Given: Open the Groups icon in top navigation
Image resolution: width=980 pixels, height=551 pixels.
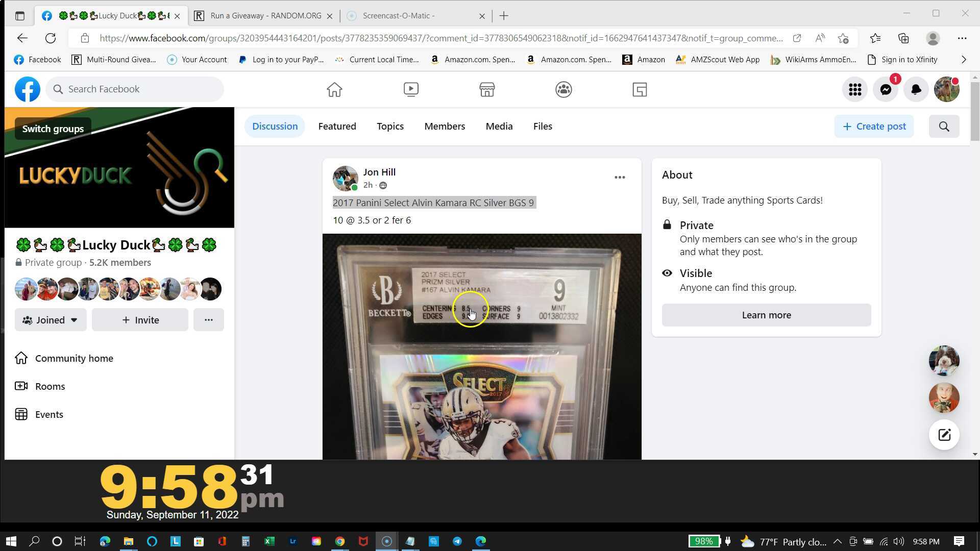Looking at the screenshot, I should 563,90.
